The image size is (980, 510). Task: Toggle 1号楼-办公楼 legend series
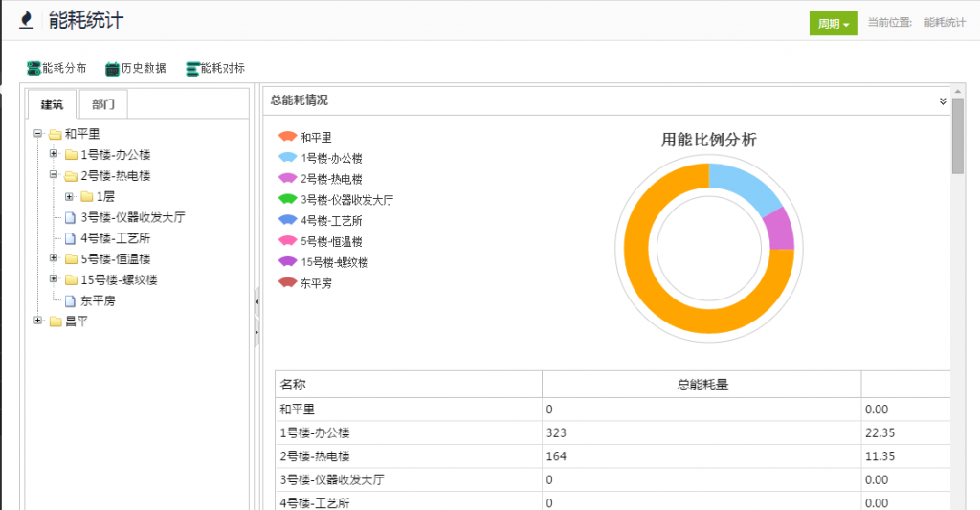287,158
